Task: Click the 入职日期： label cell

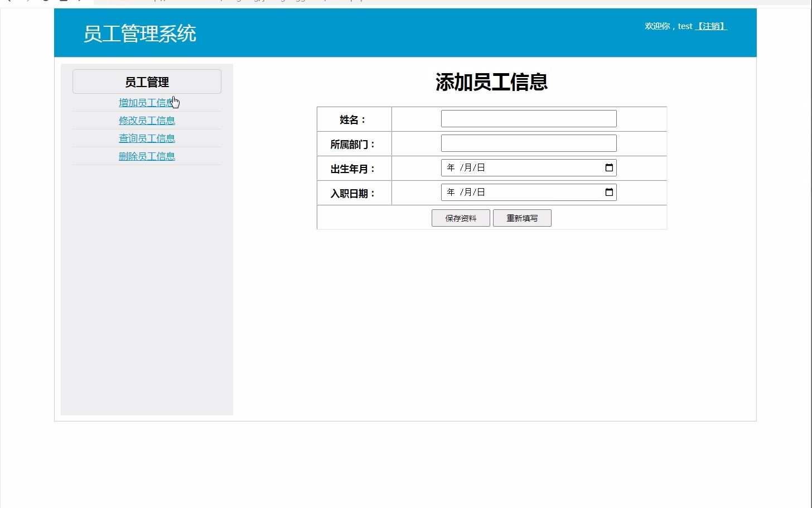Action: pos(354,193)
